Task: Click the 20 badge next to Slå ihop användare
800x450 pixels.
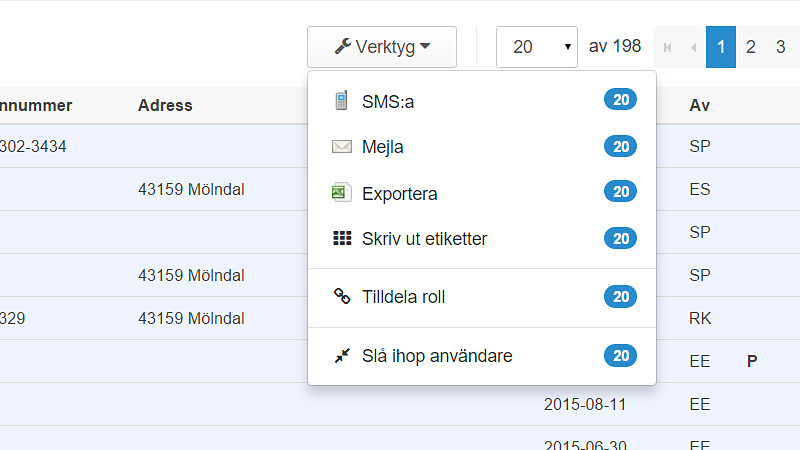Action: click(620, 356)
